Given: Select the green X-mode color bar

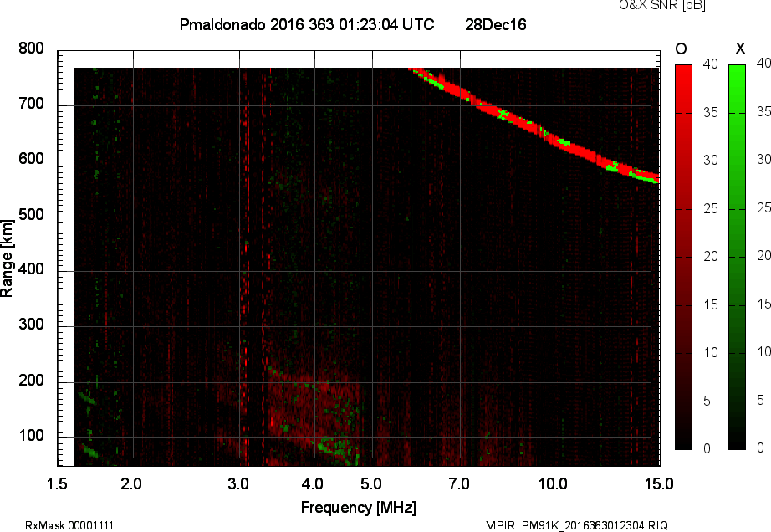Looking at the screenshot, I should point(737,257).
